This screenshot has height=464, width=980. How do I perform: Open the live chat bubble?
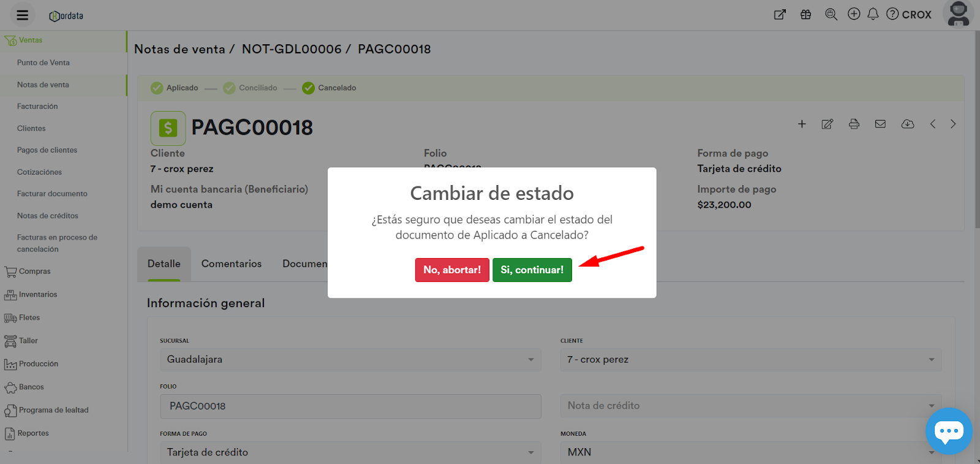coord(948,431)
